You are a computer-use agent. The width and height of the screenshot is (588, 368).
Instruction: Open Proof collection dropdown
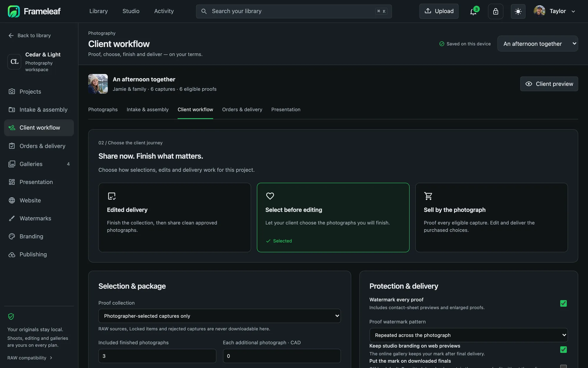[x=220, y=316]
